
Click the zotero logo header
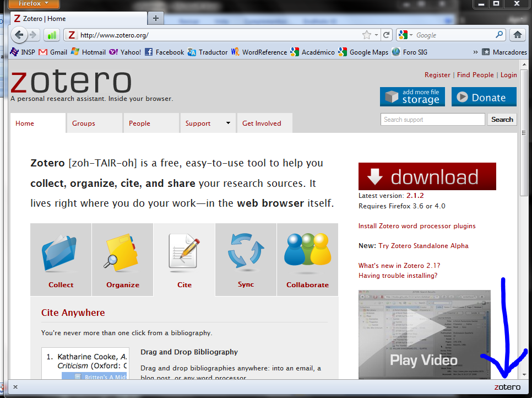pyautogui.click(x=71, y=82)
